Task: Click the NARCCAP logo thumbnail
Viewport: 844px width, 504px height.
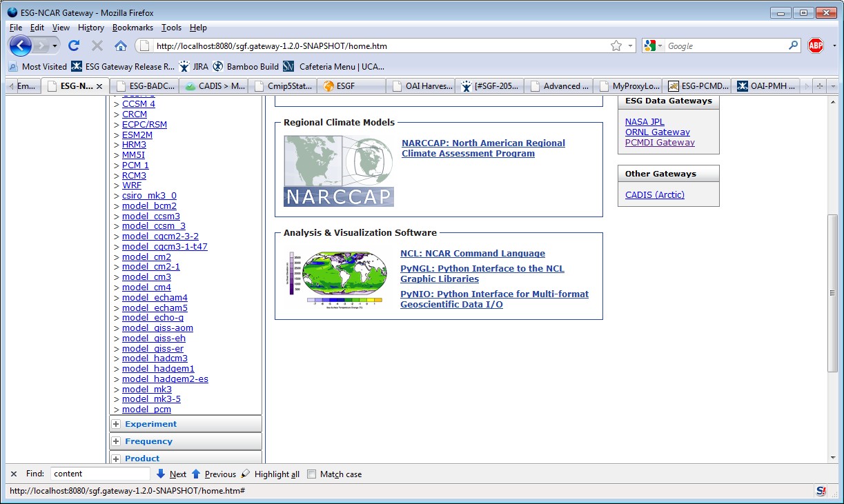Action: (x=338, y=170)
